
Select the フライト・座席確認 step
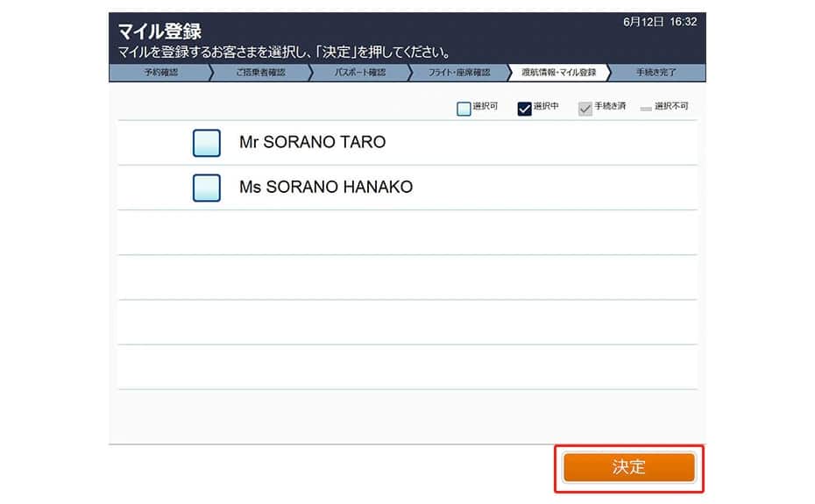(x=459, y=72)
